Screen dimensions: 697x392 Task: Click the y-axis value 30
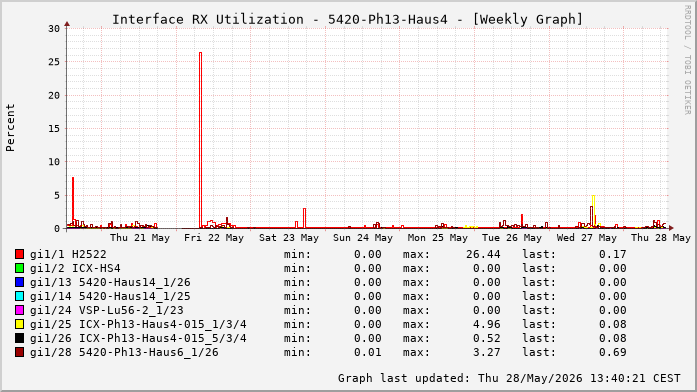tap(54, 29)
